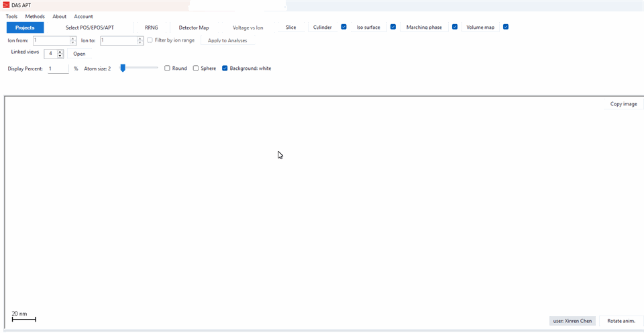Click the user: Xinren Chen label
This screenshot has height=333, width=644.
pyautogui.click(x=572, y=321)
